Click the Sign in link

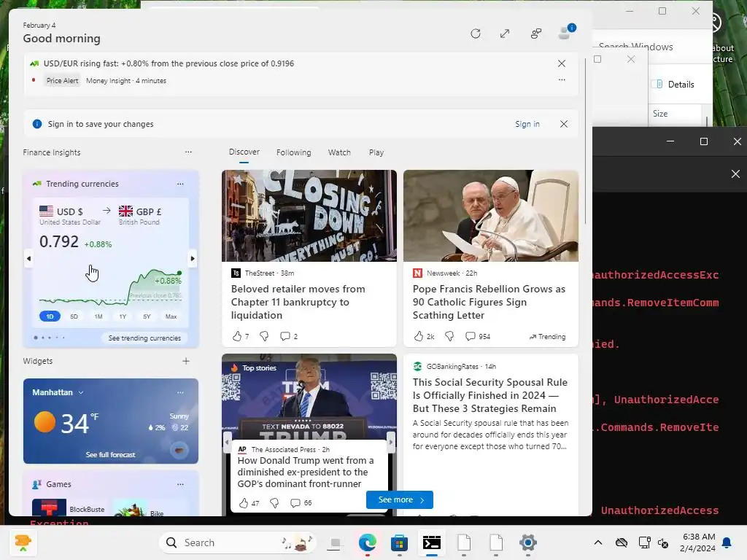527,124
